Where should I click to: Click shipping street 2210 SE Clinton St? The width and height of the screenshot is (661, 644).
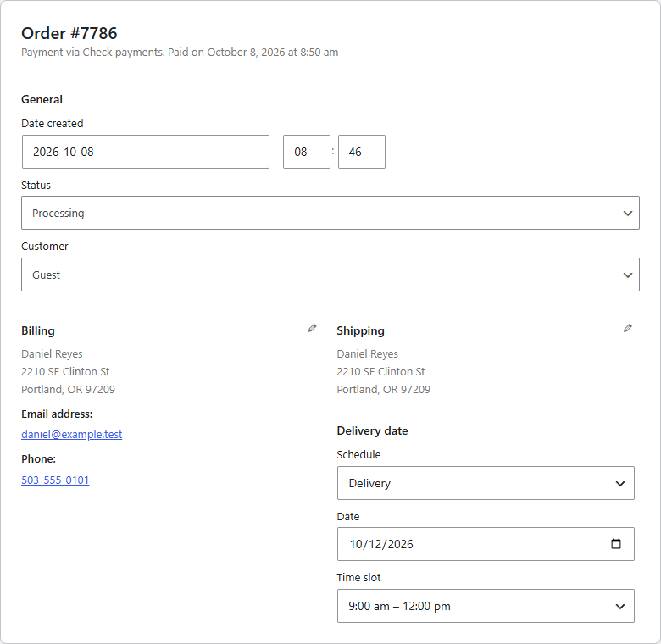(380, 372)
